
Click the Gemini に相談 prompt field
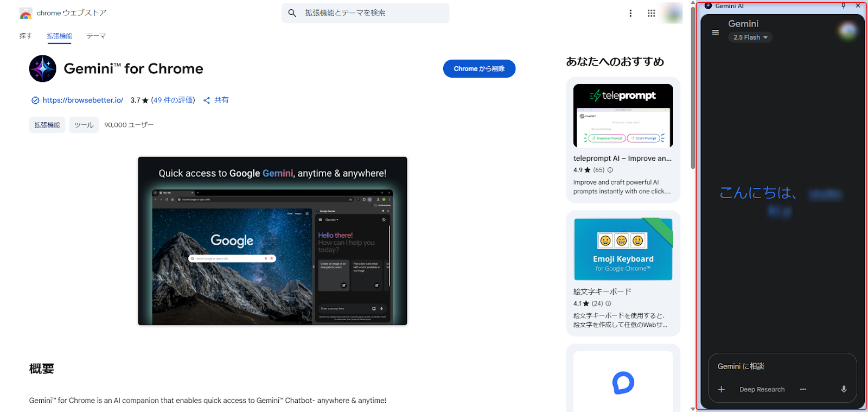[x=782, y=366]
